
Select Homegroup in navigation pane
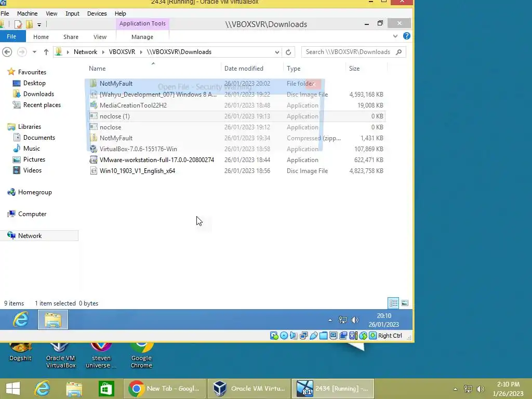(30, 192)
